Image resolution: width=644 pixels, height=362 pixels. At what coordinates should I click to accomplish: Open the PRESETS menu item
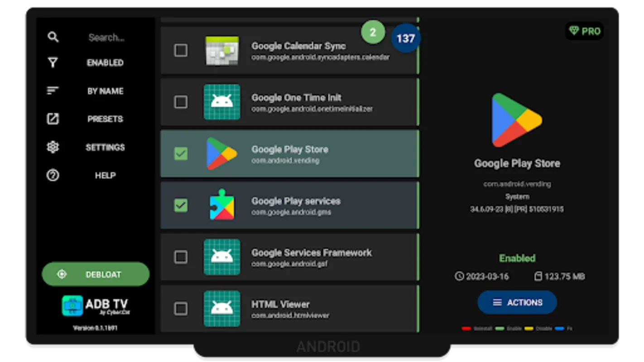[105, 119]
